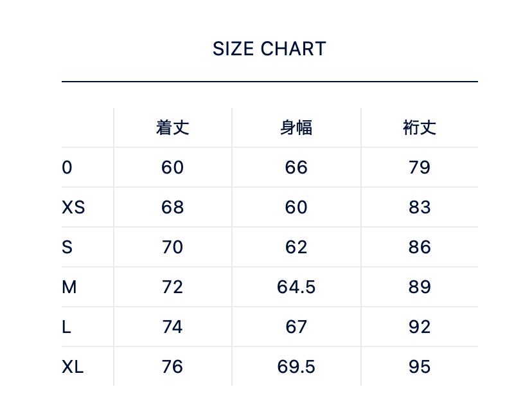The width and height of the screenshot is (532, 405).
Task: Click the SIZE CHART title
Action: (269, 49)
